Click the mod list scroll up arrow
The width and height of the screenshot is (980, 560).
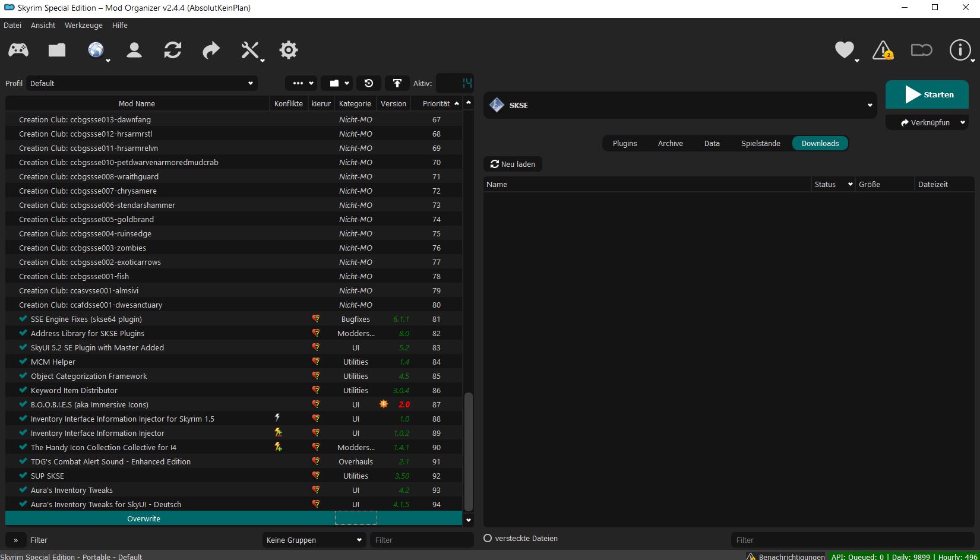tap(469, 103)
